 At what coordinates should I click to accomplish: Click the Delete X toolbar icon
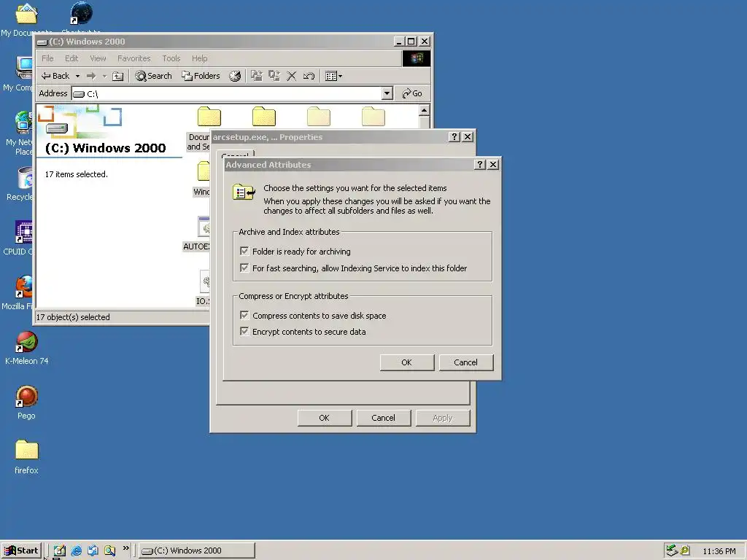click(x=292, y=76)
